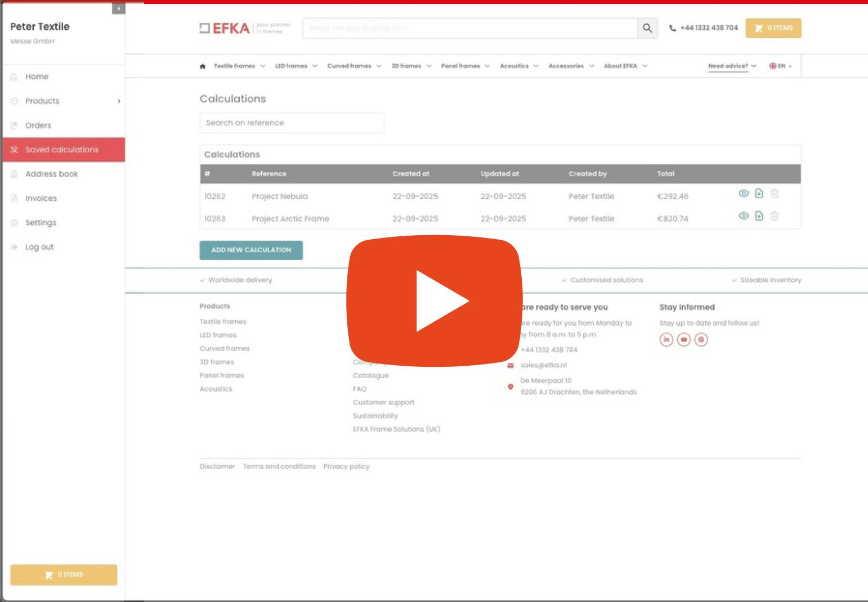Open the Panel frames link in footer
868x602 pixels.
[222, 376]
